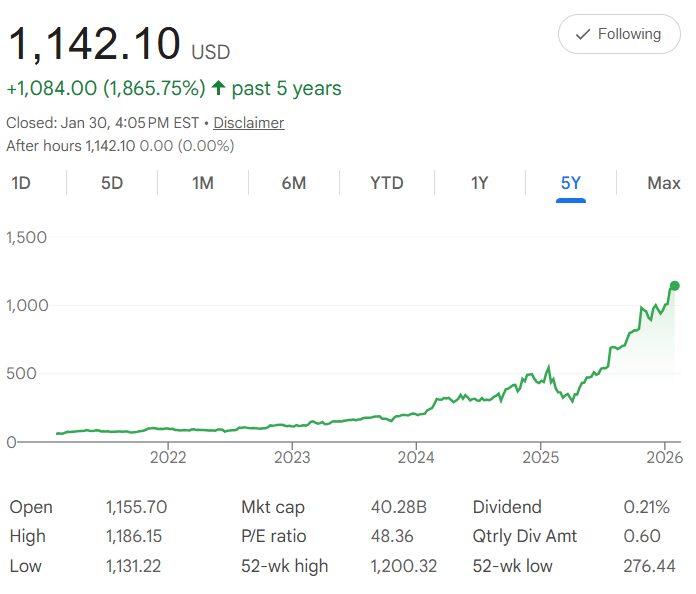Click the 2022 label on chart axis
Screen dimensions: 696x594
pyautogui.click(x=168, y=459)
